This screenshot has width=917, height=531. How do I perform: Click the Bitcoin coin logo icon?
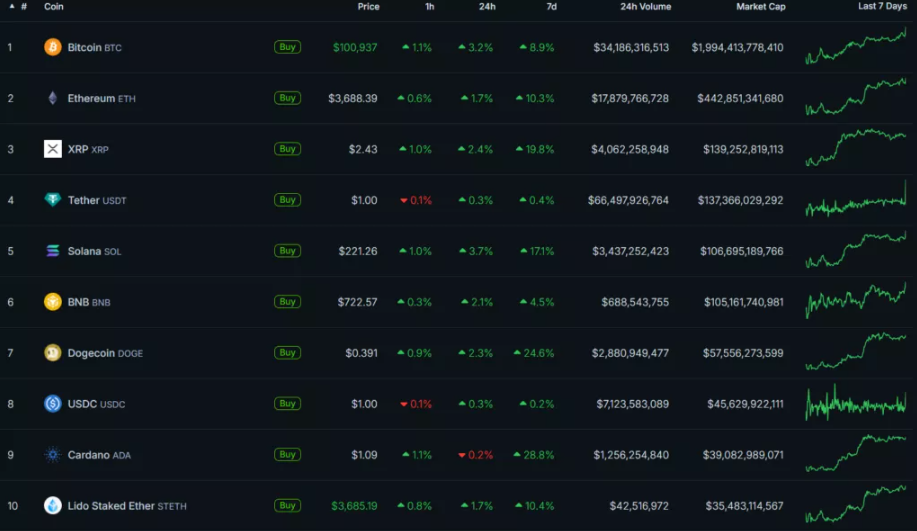click(x=53, y=47)
